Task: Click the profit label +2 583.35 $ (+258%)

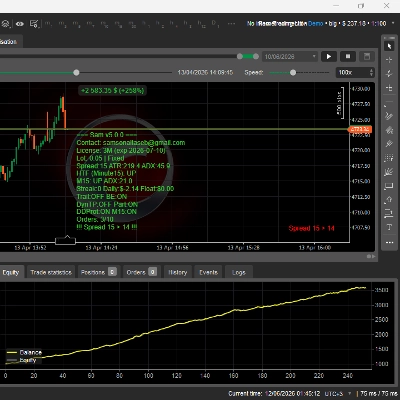Action: [x=113, y=90]
